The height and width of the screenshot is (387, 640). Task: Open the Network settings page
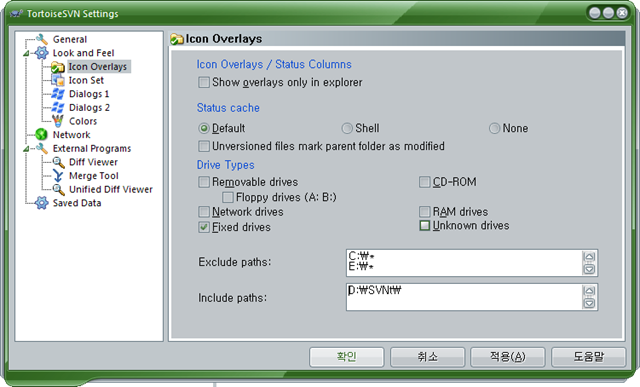click(x=71, y=134)
